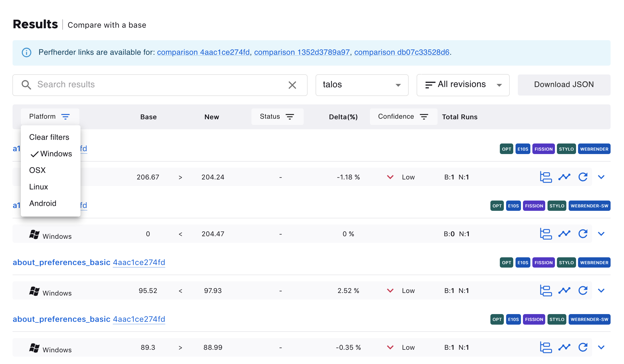Click the retrigger jobs icon on the about_preferences_basic row
This screenshot has width=624, height=364.
click(x=583, y=290)
